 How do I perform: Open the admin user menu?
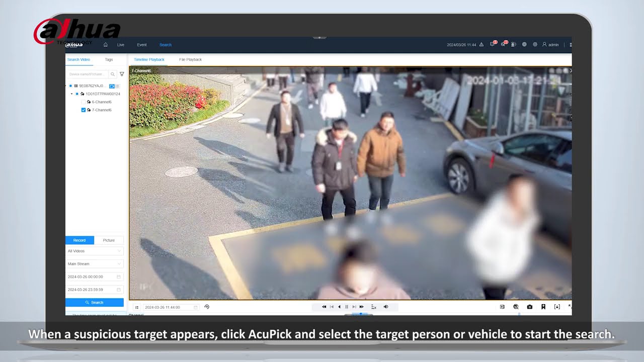point(550,45)
